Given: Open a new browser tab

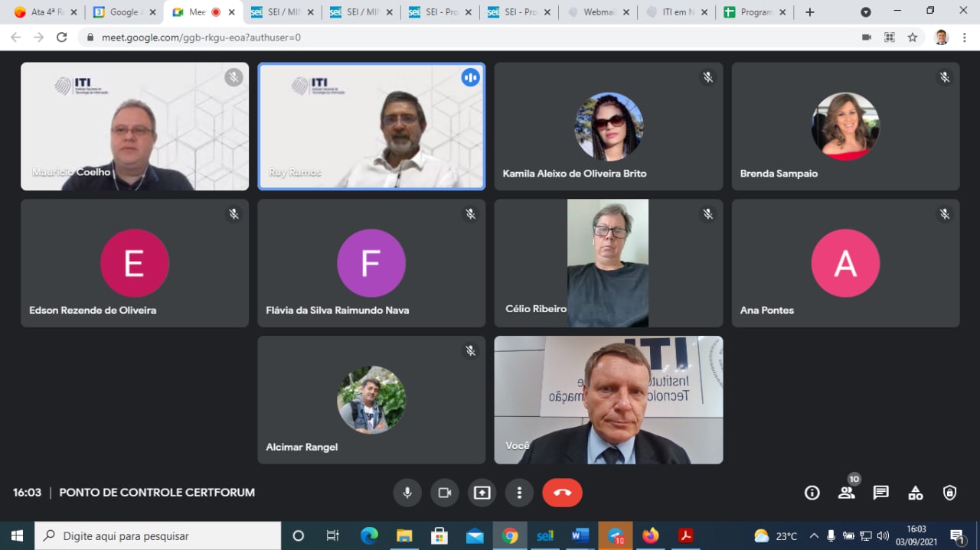Looking at the screenshot, I should point(810,12).
